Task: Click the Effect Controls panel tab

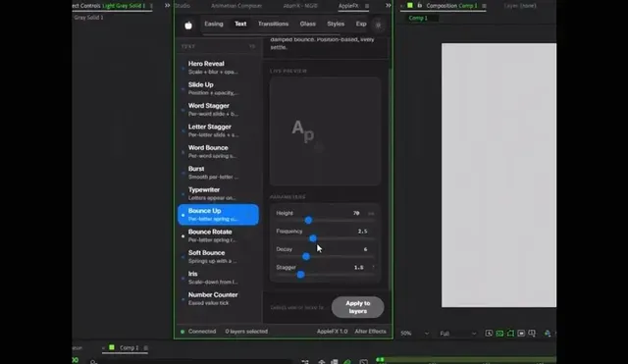Action: [x=113, y=6]
